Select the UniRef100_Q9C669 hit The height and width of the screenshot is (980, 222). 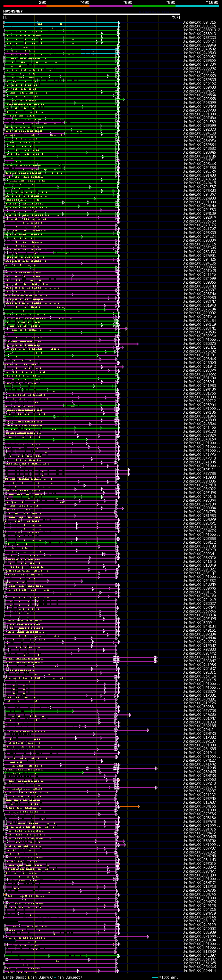click(199, 76)
